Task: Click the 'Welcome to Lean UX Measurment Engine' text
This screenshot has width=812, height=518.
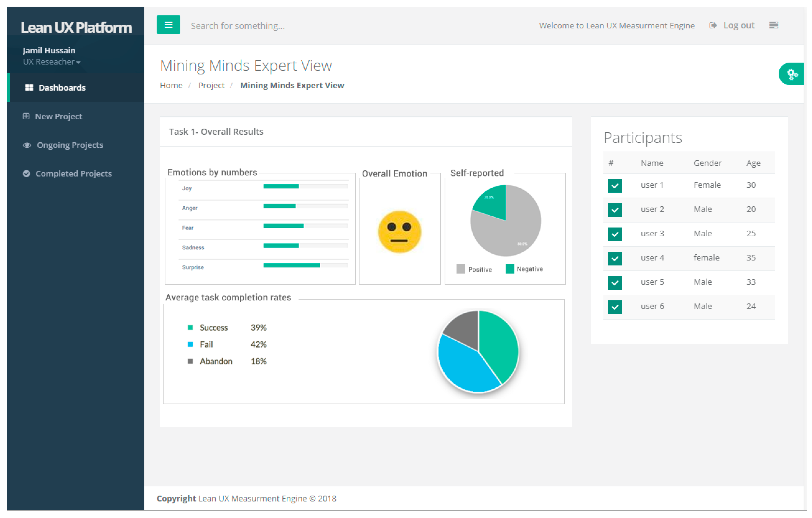Action: 617,26
